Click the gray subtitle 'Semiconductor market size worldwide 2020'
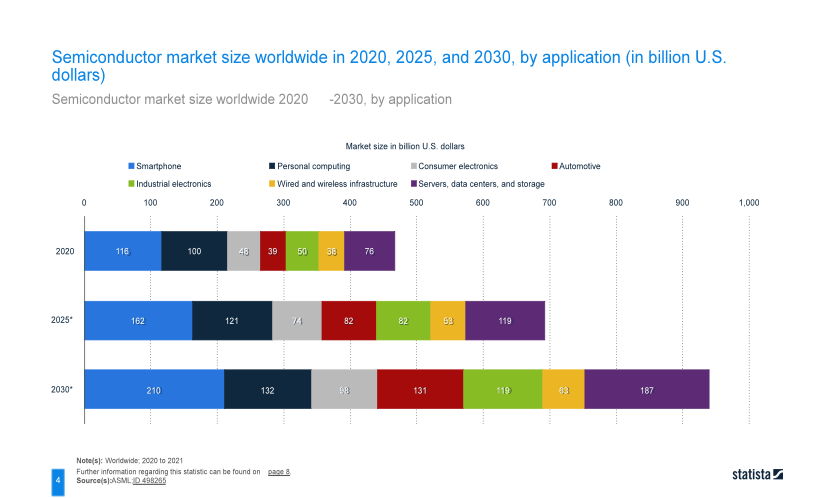 [x=180, y=100]
